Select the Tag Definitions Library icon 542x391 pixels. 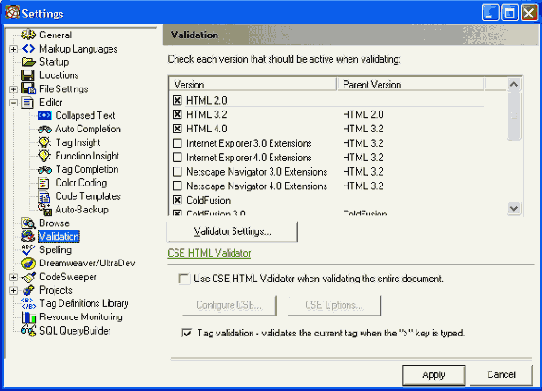(x=28, y=304)
